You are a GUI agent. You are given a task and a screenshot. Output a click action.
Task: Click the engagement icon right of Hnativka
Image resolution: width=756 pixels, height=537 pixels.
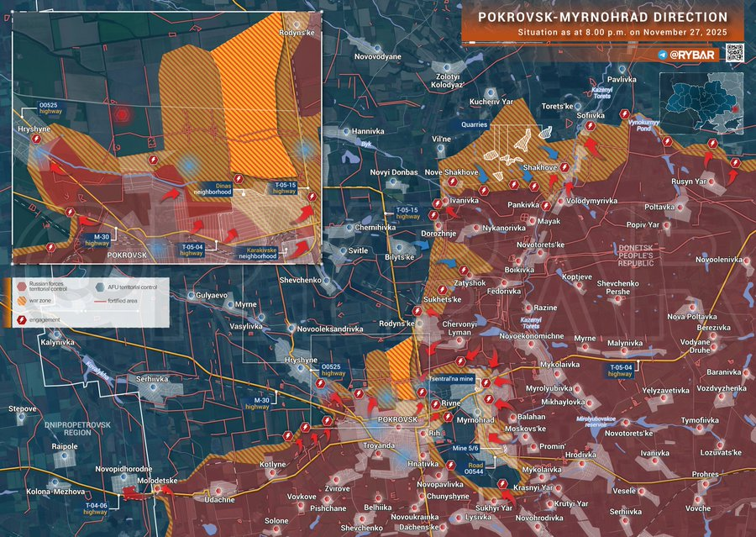point(451,465)
